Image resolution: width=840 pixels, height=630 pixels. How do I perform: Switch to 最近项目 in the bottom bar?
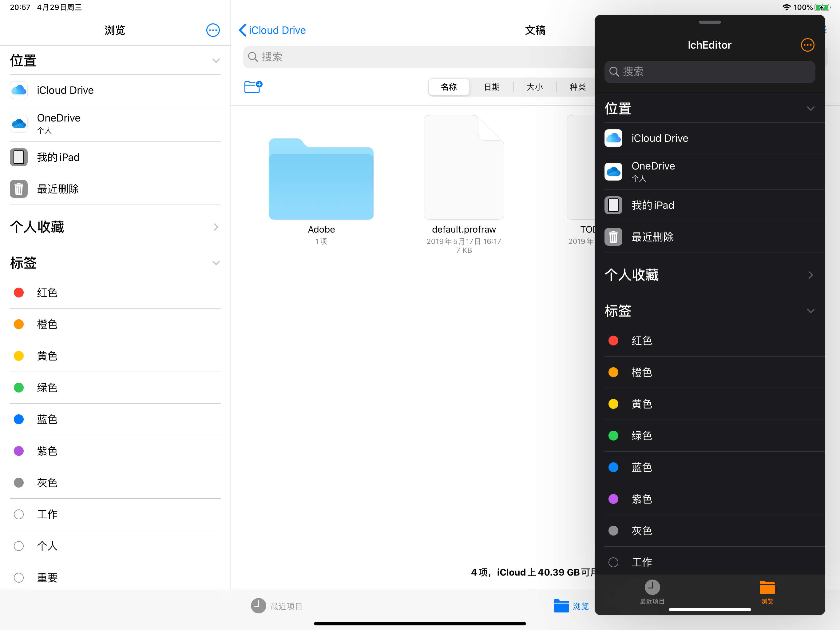276,606
